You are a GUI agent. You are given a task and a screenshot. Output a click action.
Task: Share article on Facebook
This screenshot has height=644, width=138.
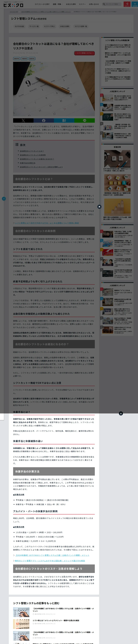44,121
